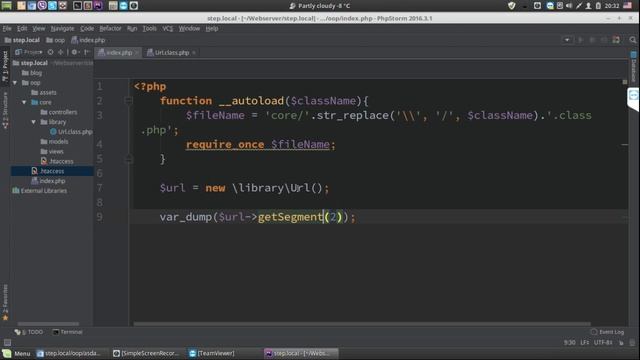Image resolution: width=640 pixels, height=360 pixels.
Task: Open the Event Log
Action: click(x=607, y=332)
